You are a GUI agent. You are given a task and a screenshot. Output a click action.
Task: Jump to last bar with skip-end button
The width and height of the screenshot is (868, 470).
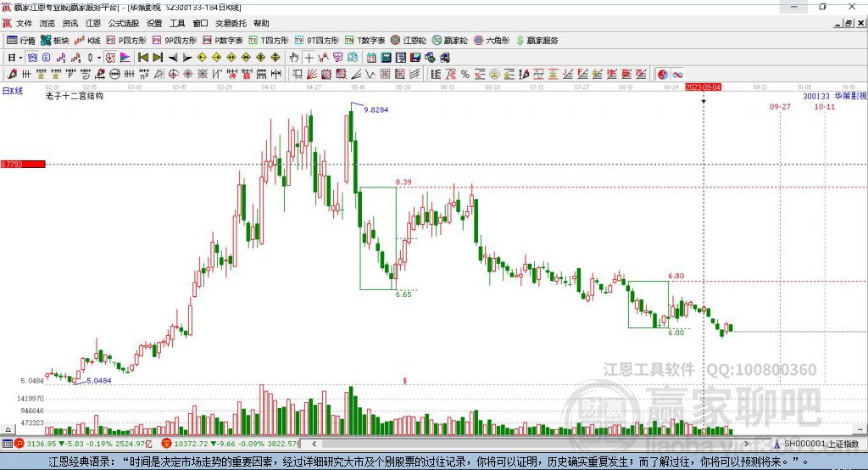point(158,58)
